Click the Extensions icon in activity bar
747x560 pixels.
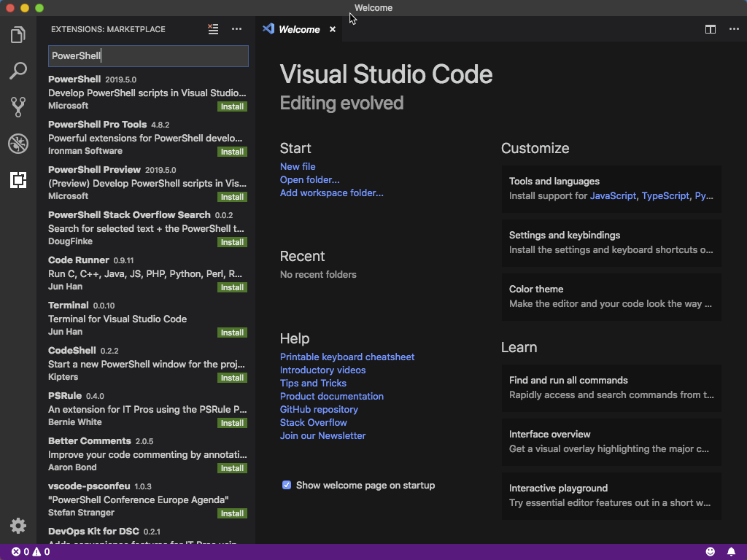tap(18, 180)
